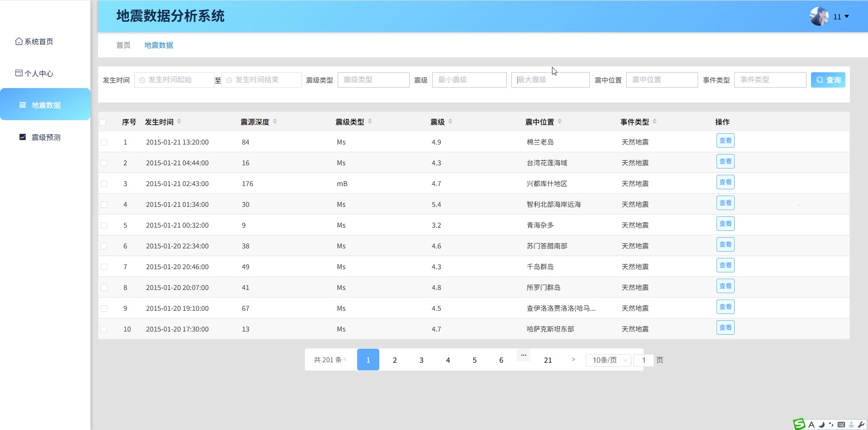
Task: Jump to page 21 in pagination
Action: pyautogui.click(x=547, y=360)
